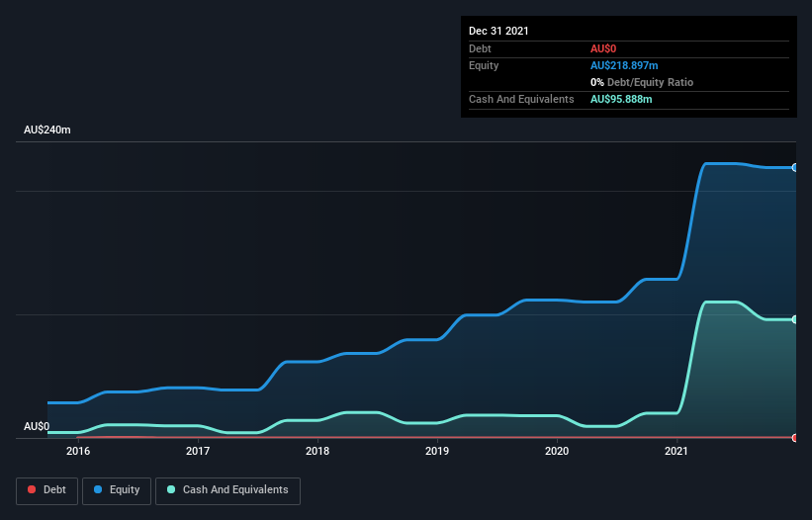Click the Debt label in the tooltip
The width and height of the screenshot is (812, 520).
480,48
